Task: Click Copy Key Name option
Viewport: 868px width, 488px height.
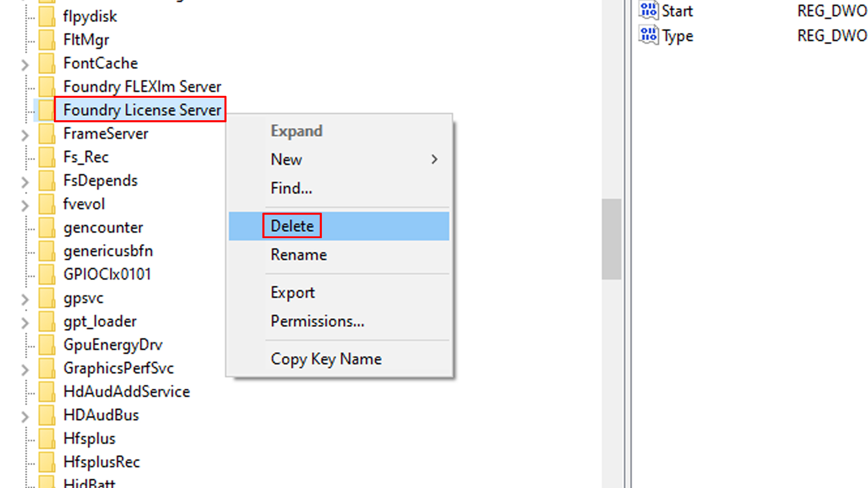Action: tap(326, 359)
